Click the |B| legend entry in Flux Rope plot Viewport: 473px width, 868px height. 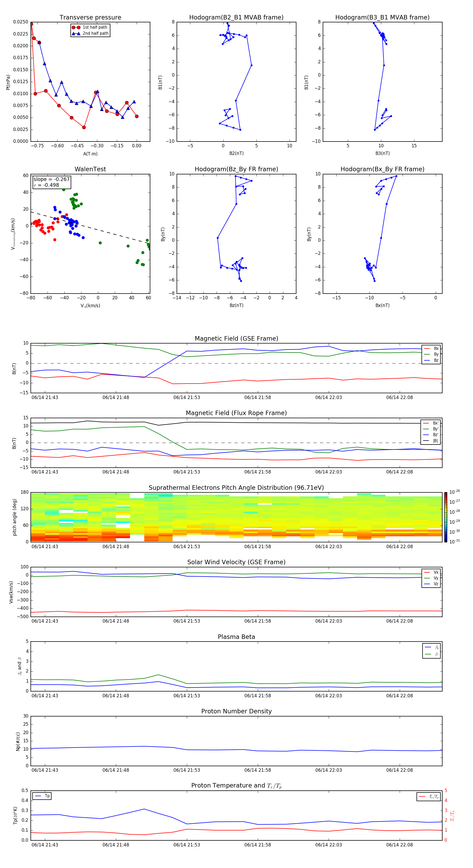tap(431, 441)
